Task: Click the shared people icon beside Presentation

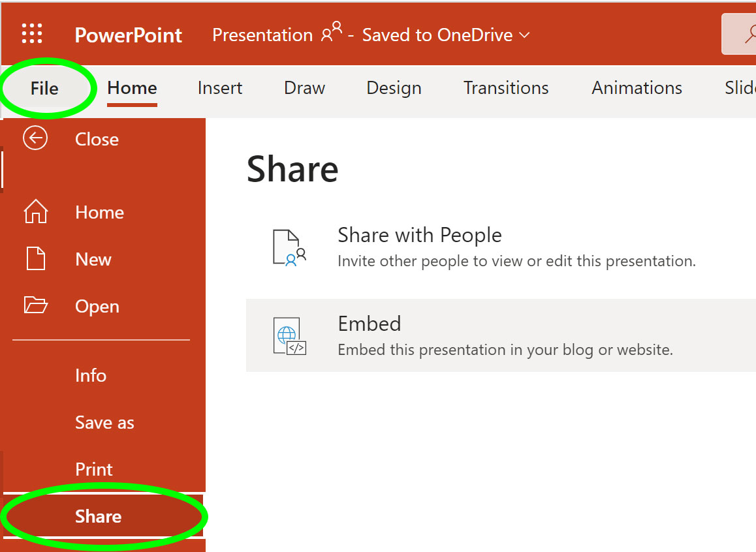Action: [332, 32]
